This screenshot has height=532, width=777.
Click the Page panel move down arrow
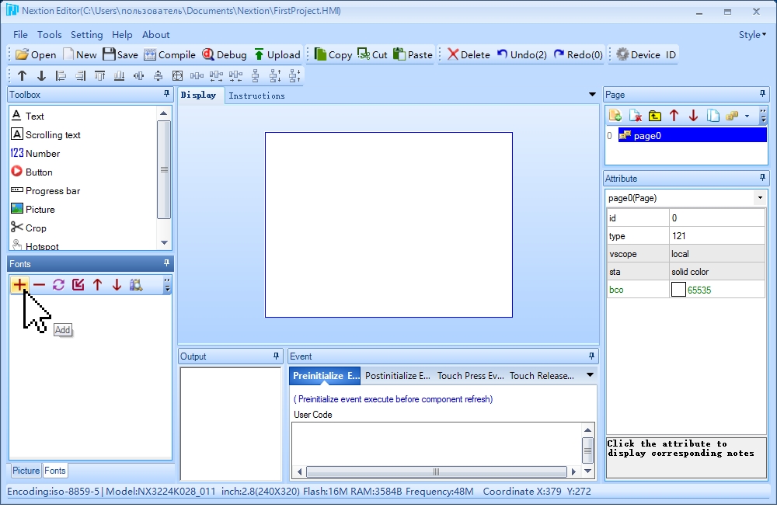pyautogui.click(x=693, y=116)
